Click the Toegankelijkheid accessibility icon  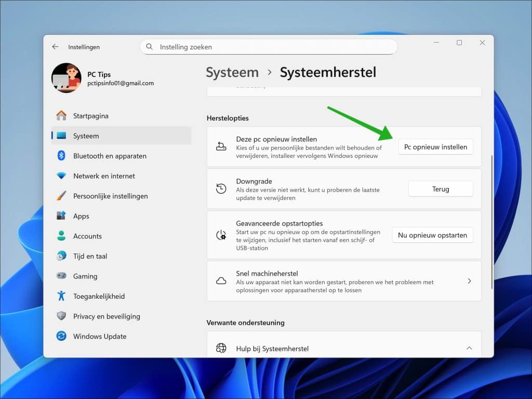(x=61, y=296)
